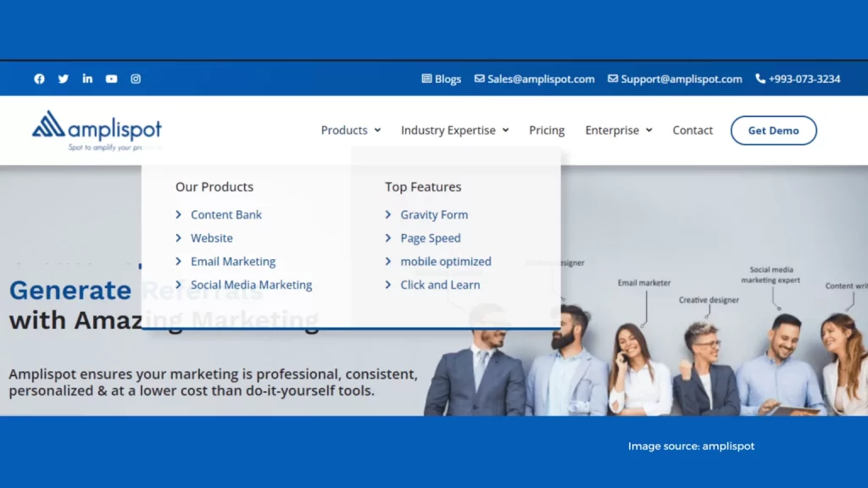Expand the Products dropdown menu
This screenshot has width=868, height=488.
[x=351, y=130]
